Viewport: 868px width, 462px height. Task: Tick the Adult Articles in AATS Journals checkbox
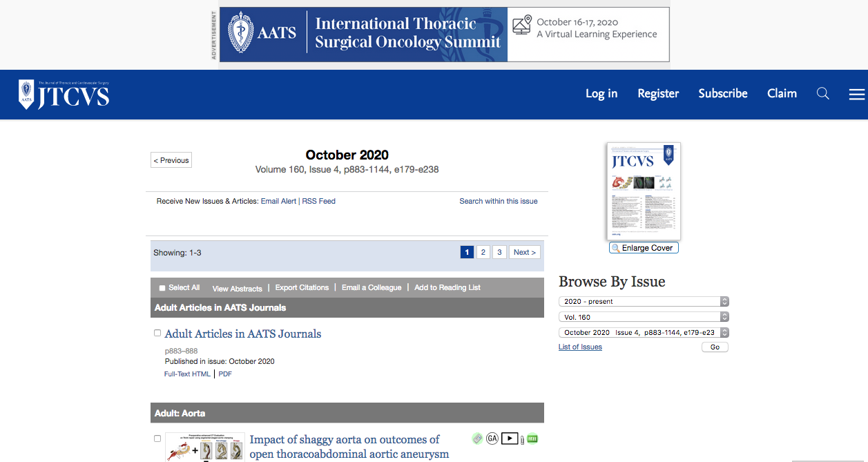pyautogui.click(x=157, y=333)
